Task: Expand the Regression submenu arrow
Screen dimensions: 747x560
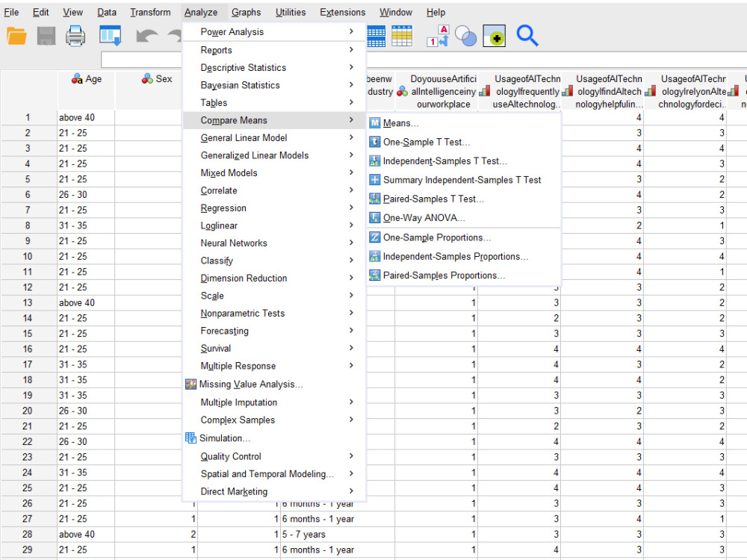Action: 351,208
